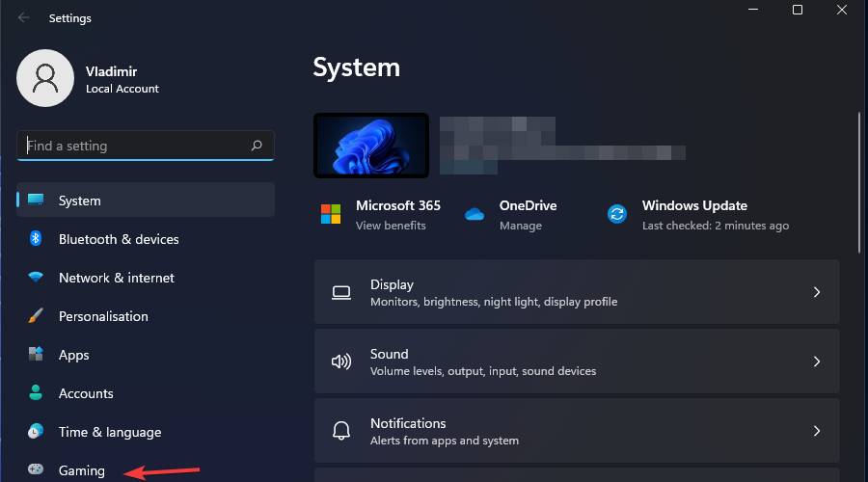The height and width of the screenshot is (482, 868).
Task: Click Manage under OneDrive
Action: [x=521, y=226]
